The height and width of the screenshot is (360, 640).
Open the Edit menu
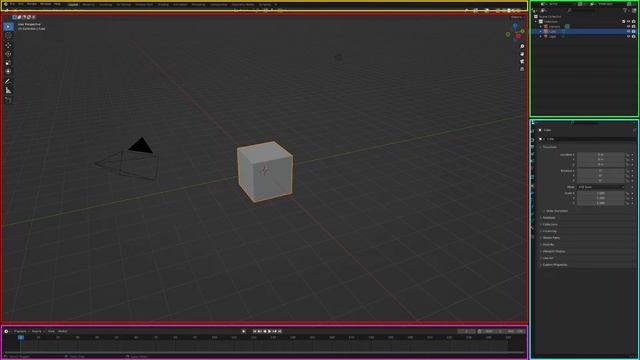pyautogui.click(x=21, y=4)
